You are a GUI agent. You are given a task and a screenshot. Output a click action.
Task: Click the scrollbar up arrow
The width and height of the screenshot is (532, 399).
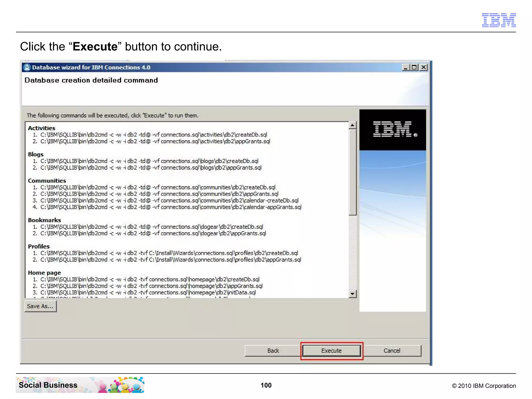click(x=353, y=125)
